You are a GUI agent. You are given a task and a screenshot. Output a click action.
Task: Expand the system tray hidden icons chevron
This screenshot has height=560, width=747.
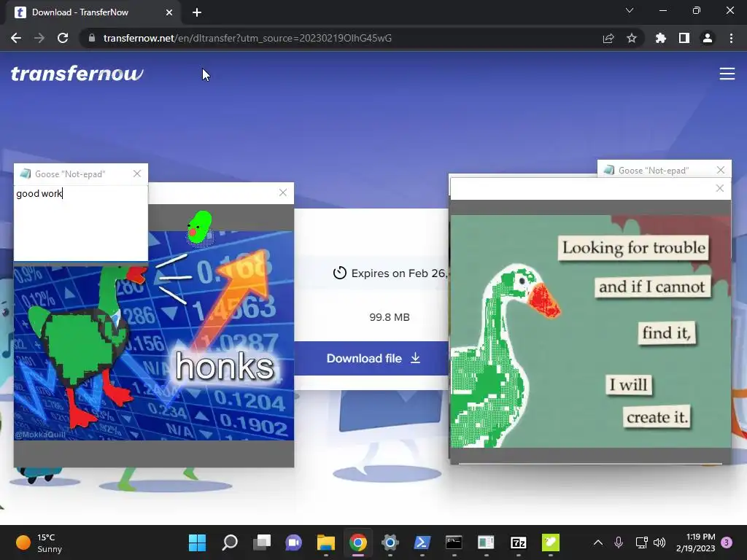598,542
